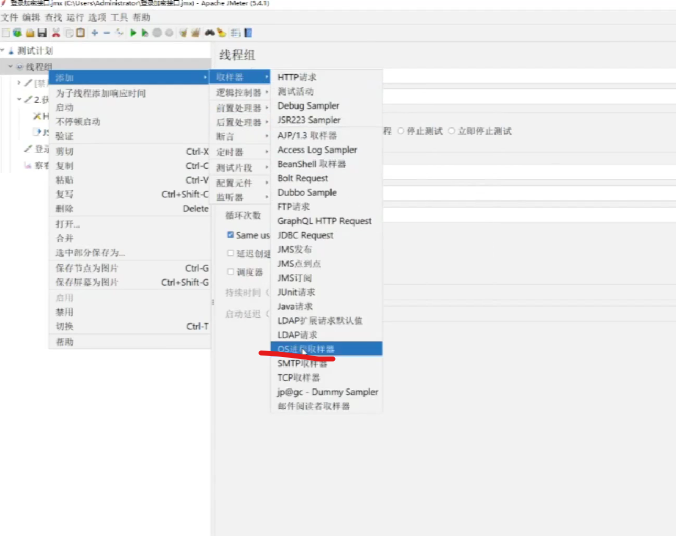Select the 停止测试 radio button

click(401, 131)
